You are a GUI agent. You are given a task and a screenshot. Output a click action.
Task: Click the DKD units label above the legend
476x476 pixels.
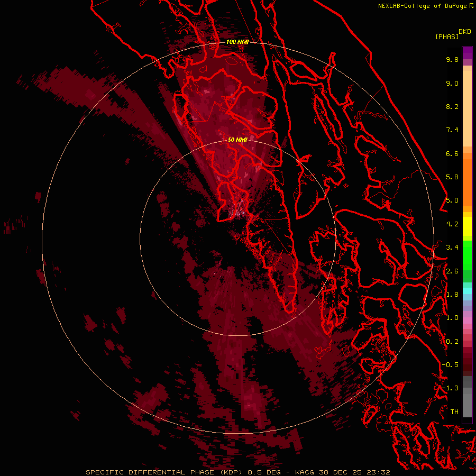[x=465, y=32]
